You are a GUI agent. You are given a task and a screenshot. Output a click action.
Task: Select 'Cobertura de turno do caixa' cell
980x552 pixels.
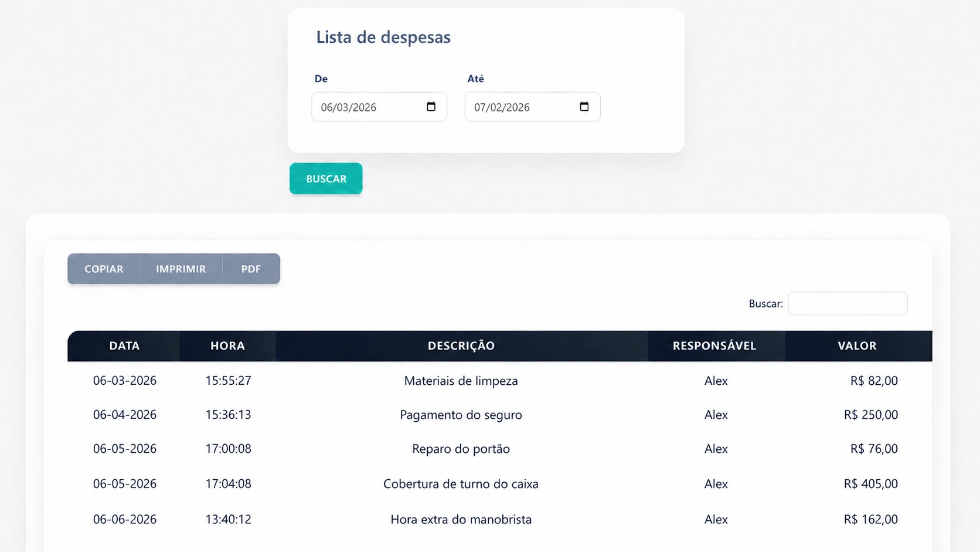pos(461,484)
